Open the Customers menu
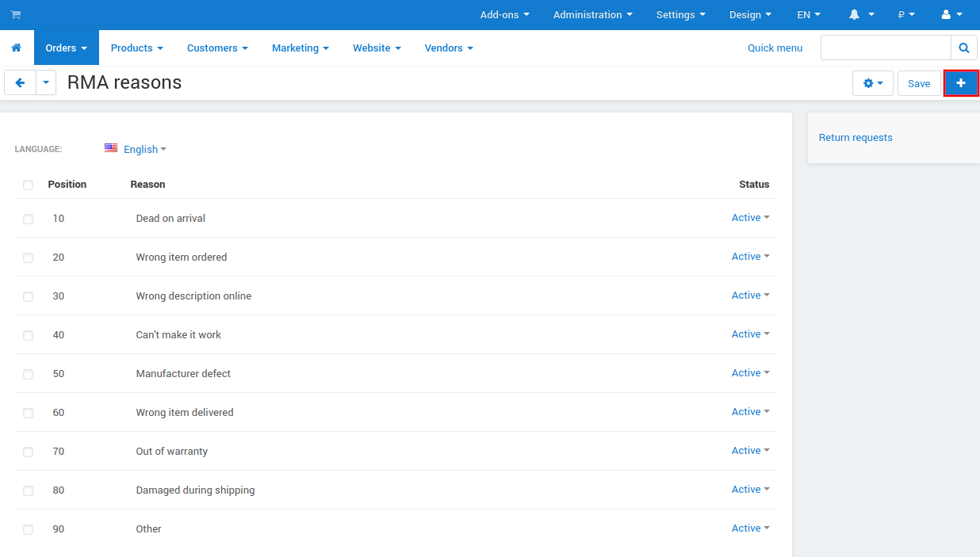The height and width of the screenshot is (557, 980). click(217, 48)
